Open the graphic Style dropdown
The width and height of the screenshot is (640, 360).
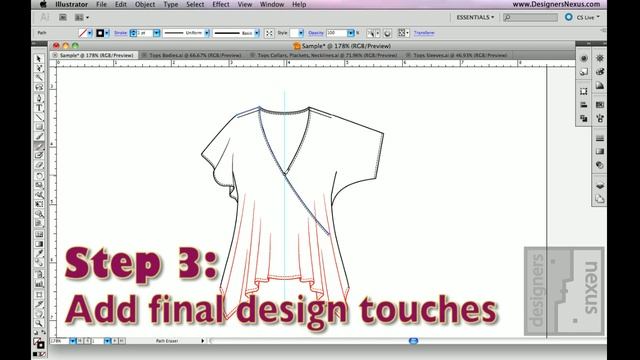click(301, 33)
